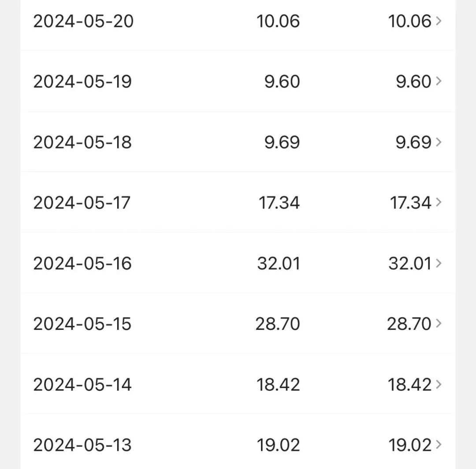Open the 2024-05-15 row chevron arrow

pos(439,323)
